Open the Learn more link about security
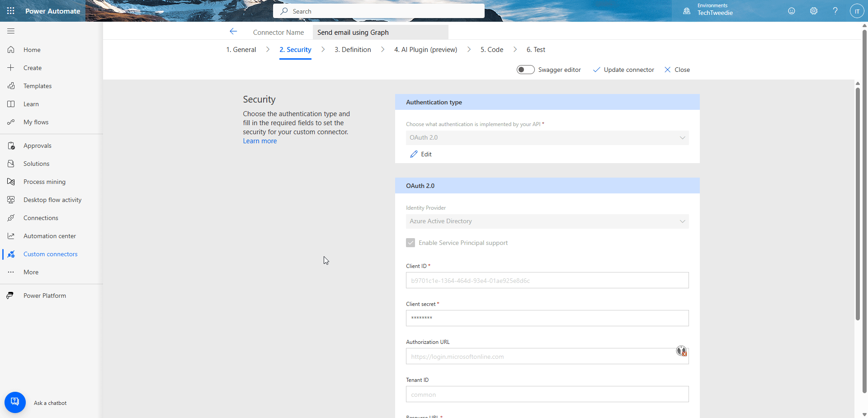 [x=259, y=141]
